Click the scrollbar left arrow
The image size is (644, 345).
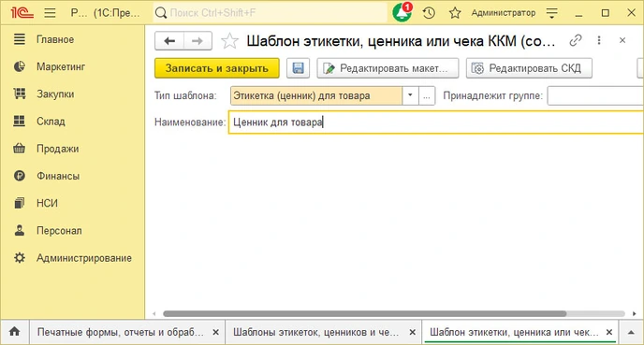[x=154, y=313]
